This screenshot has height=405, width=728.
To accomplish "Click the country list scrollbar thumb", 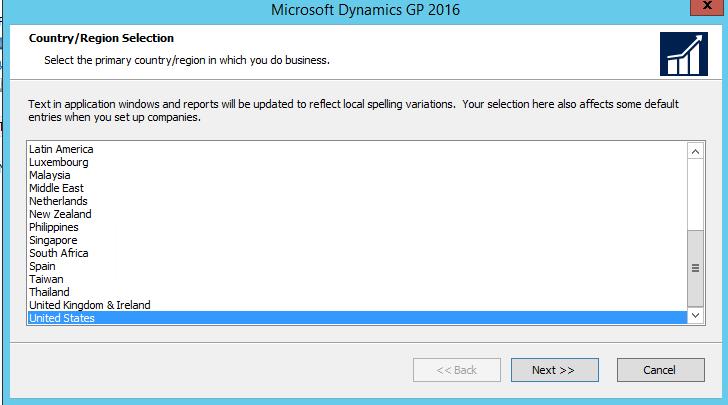I will click(695, 268).
